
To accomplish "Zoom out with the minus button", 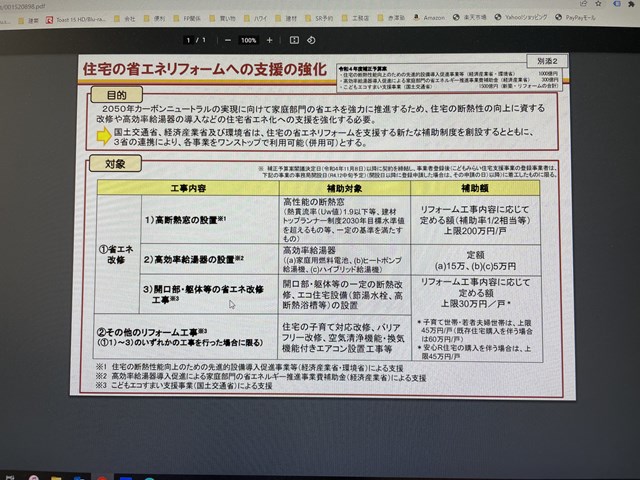I will pos(228,40).
